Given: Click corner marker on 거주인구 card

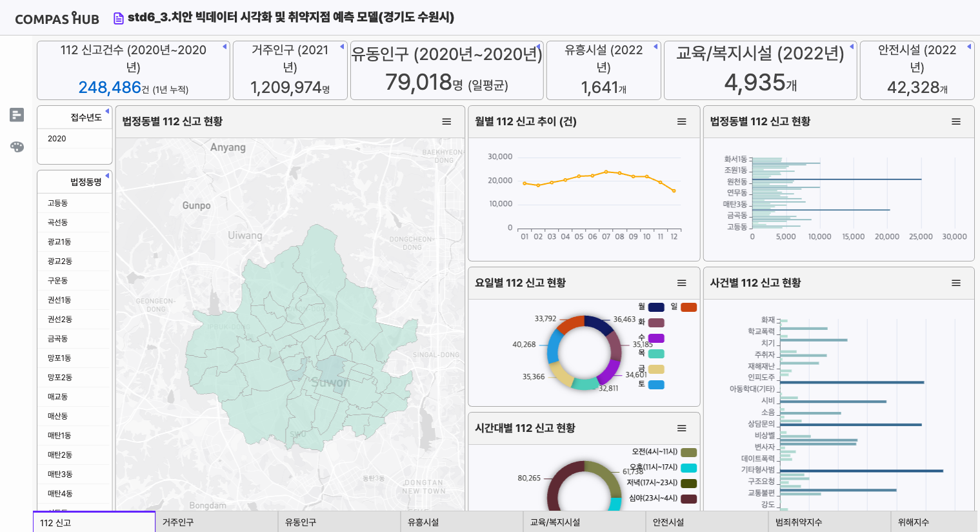Looking at the screenshot, I should (x=343, y=46).
